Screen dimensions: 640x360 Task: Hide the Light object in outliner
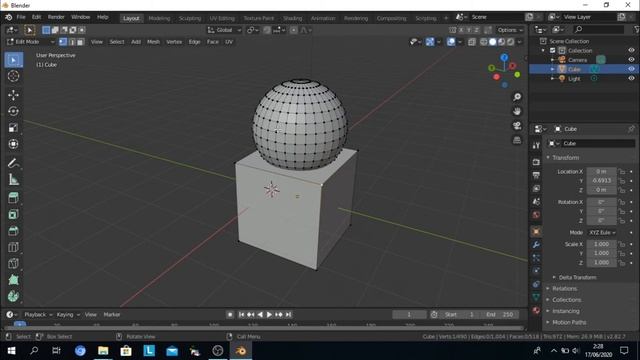click(x=631, y=78)
